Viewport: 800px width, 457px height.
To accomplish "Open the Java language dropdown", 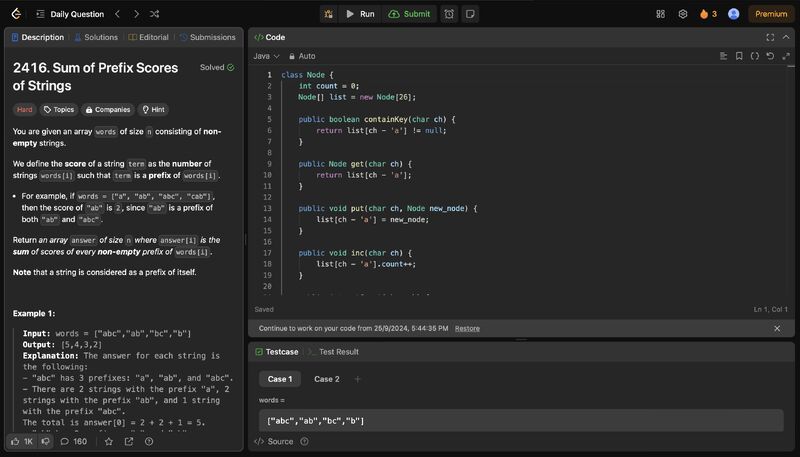I will pos(266,56).
